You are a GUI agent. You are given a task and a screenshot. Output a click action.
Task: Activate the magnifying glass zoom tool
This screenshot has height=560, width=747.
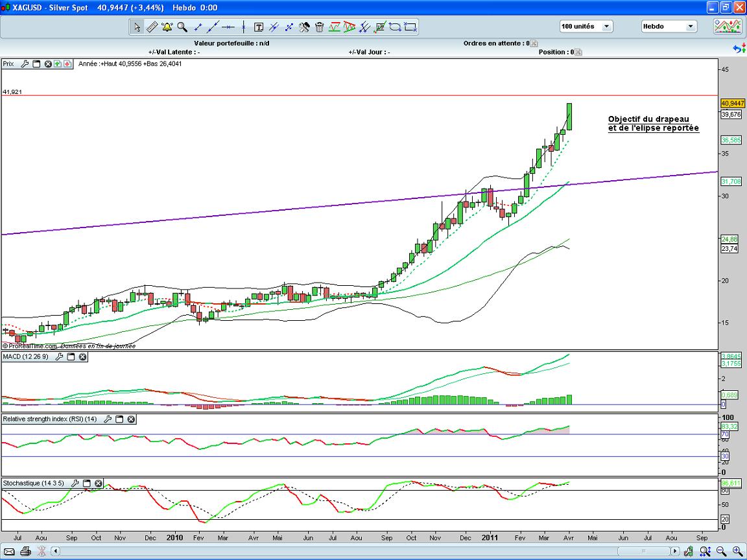pyautogui.click(x=182, y=27)
